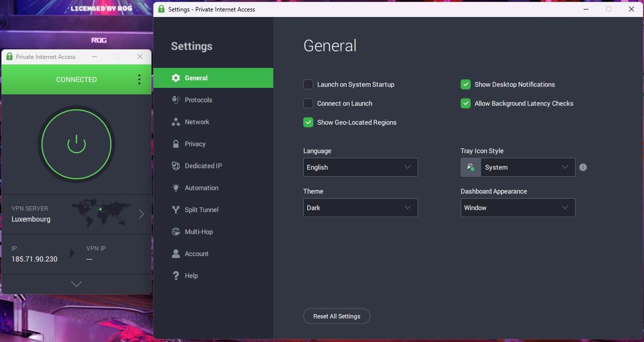The width and height of the screenshot is (644, 342).
Task: Enable Connect on Launch checkbox
Action: click(308, 103)
